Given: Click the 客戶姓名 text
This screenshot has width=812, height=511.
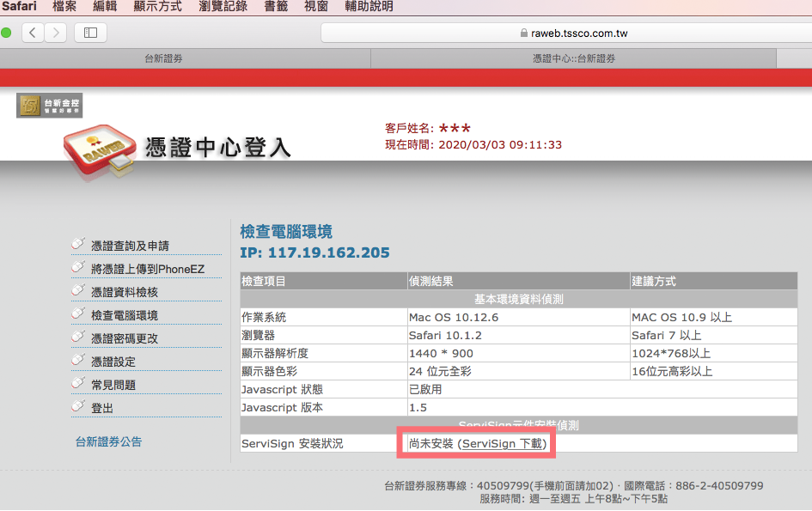Looking at the screenshot, I should [x=428, y=128].
